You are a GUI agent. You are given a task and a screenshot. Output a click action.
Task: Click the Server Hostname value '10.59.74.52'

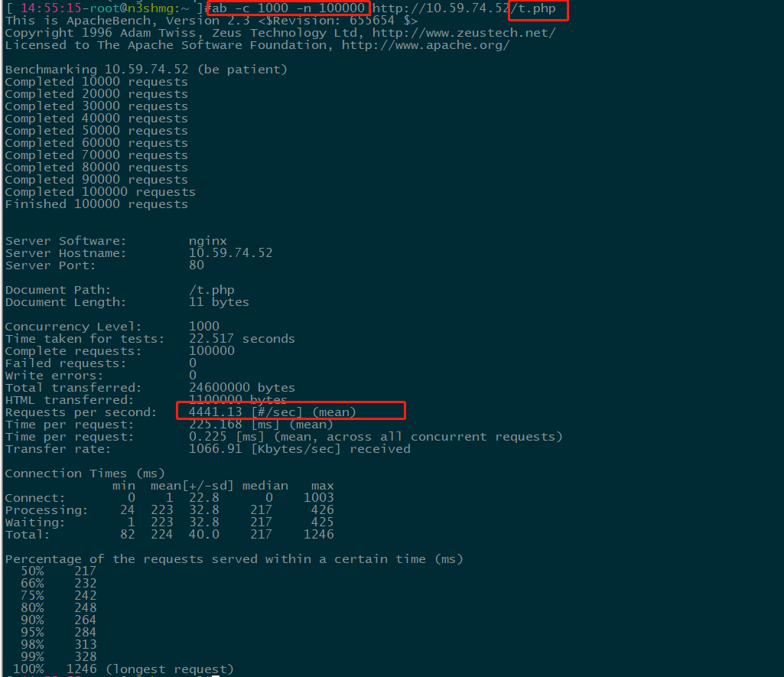pyautogui.click(x=231, y=253)
